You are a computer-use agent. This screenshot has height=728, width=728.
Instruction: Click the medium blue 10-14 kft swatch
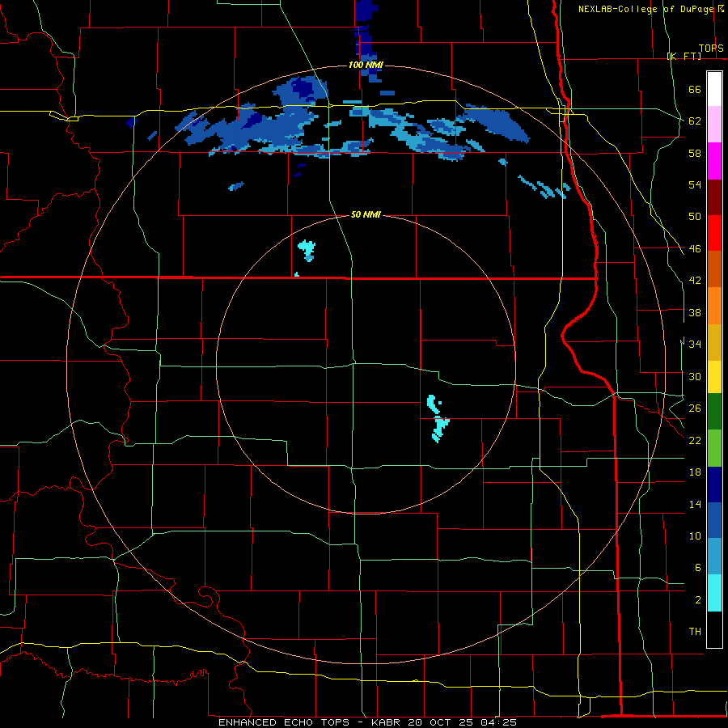(x=714, y=520)
